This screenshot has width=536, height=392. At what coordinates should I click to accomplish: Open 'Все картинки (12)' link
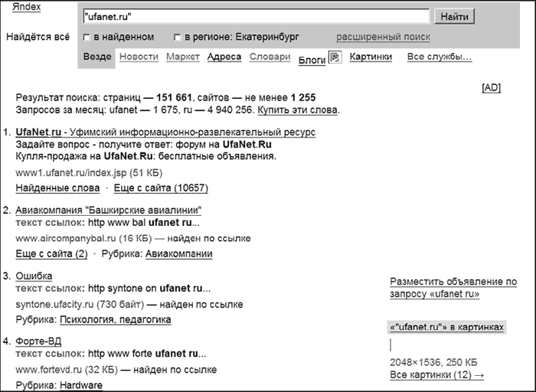437,374
